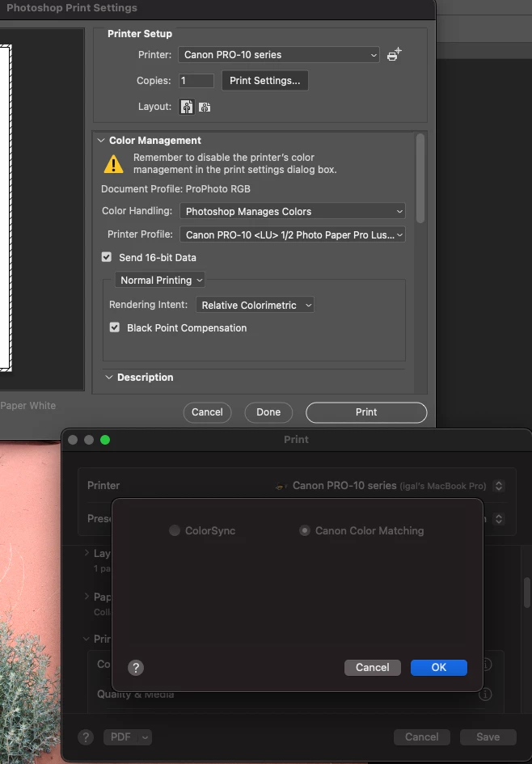Select portrait layout orientation icon
This screenshot has width=532, height=764.
pyautogui.click(x=187, y=107)
